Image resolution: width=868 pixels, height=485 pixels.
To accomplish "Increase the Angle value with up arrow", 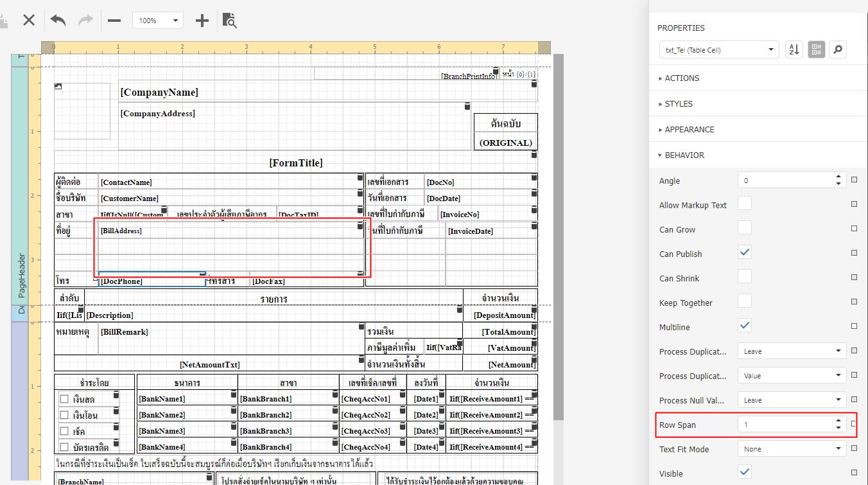I will coord(838,177).
